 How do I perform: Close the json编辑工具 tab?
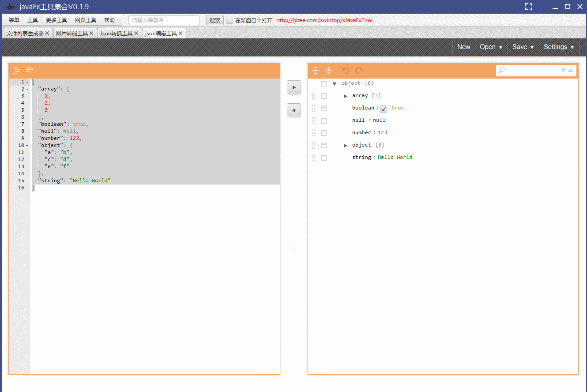181,33
